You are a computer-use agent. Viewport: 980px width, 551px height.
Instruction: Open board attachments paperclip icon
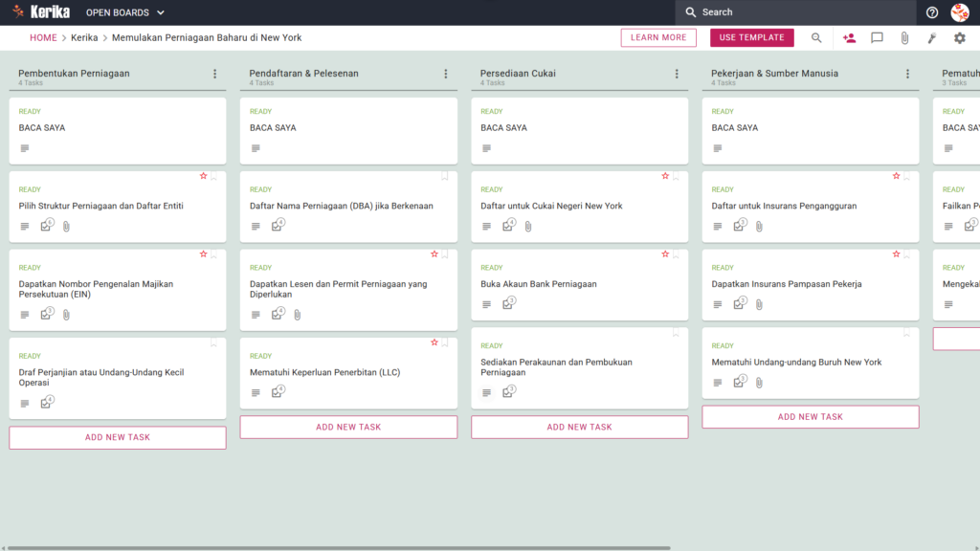click(x=904, y=38)
